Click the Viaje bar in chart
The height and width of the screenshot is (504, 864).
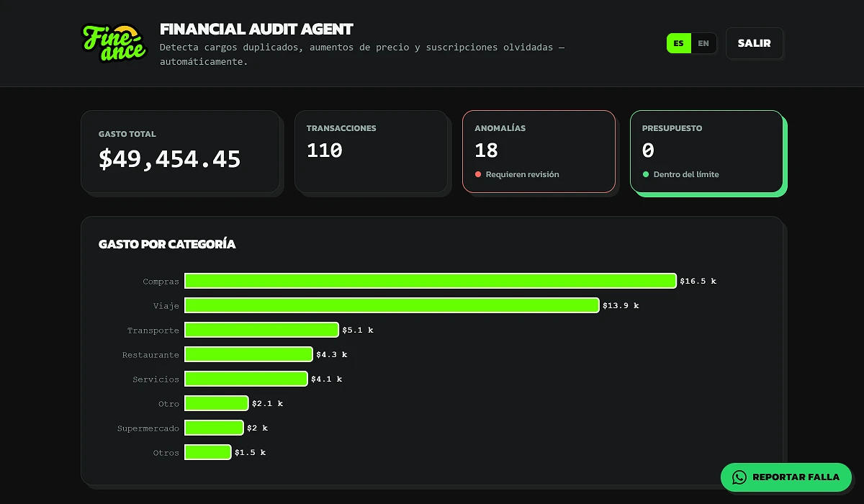pos(392,305)
